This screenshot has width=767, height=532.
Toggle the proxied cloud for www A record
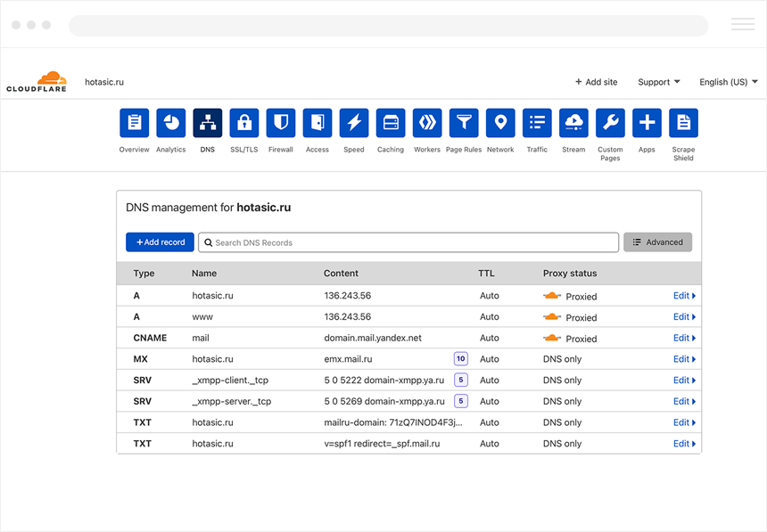coord(552,316)
